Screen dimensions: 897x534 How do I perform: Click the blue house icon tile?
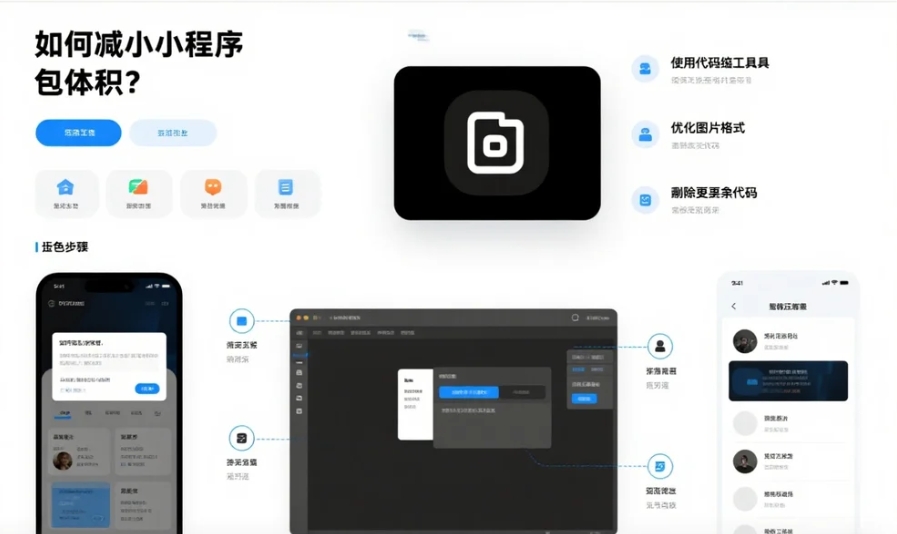pyautogui.click(x=66, y=192)
